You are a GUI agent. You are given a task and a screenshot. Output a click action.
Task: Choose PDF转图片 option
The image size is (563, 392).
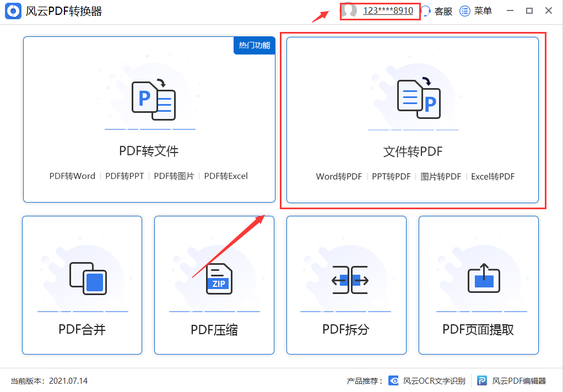(x=174, y=176)
